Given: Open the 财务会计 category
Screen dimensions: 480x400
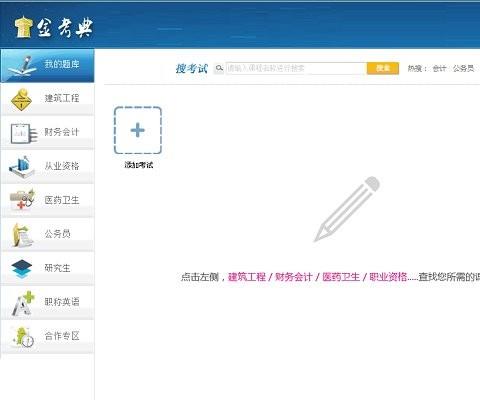Looking at the screenshot, I should pos(47,133).
